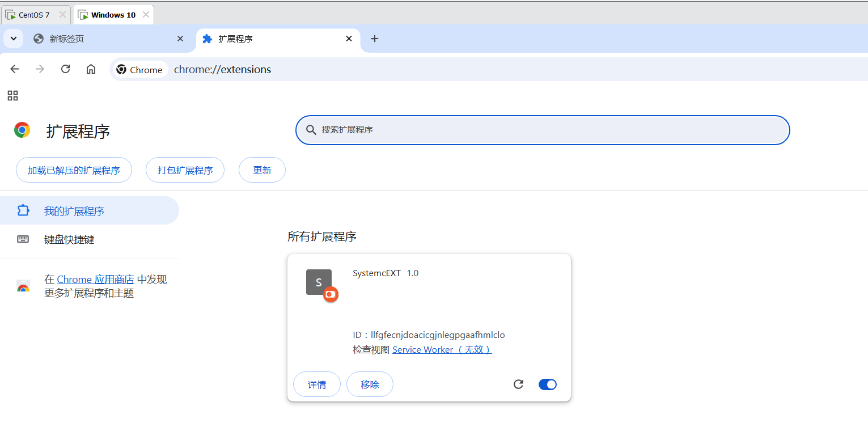Disable the SystemcEXT extension toggle

(x=548, y=384)
